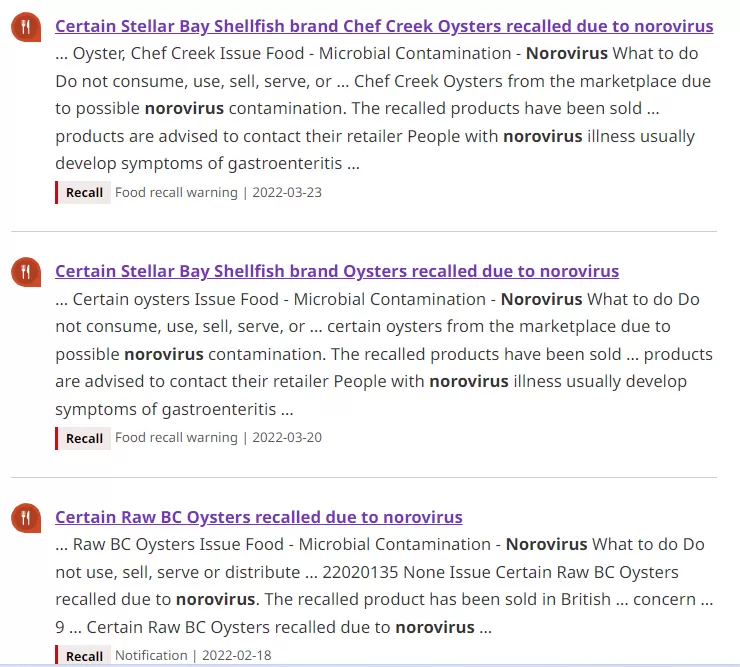Click the 2022-03-20 date text

(x=287, y=438)
